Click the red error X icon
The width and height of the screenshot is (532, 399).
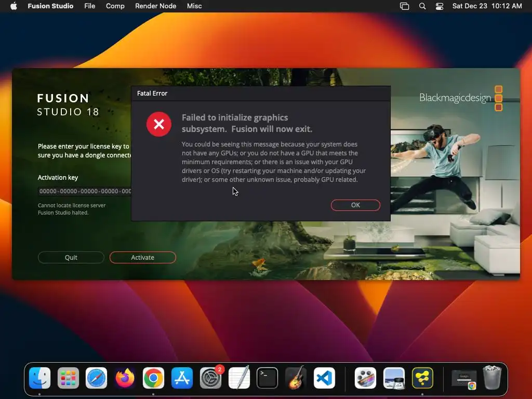159,124
